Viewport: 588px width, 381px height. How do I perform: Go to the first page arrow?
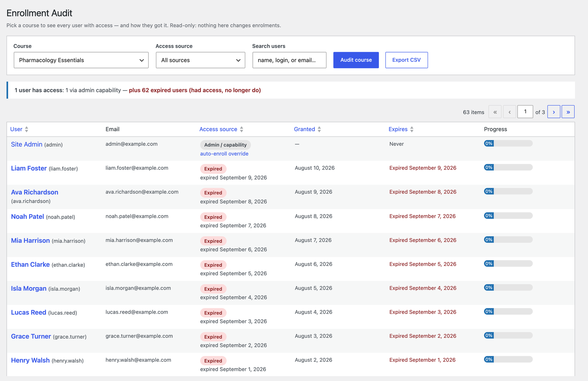(495, 112)
